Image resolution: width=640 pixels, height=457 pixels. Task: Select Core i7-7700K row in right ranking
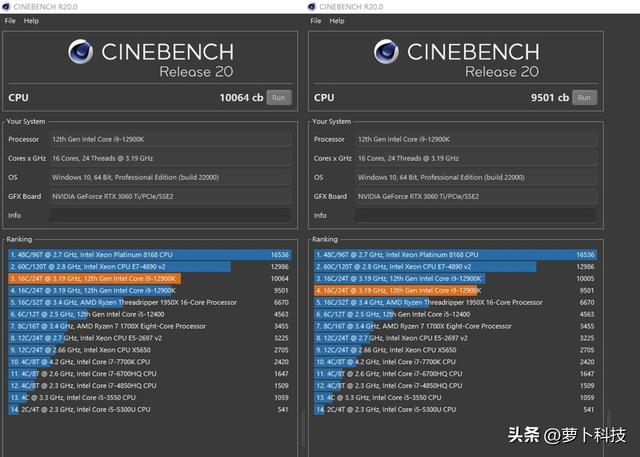point(455,362)
